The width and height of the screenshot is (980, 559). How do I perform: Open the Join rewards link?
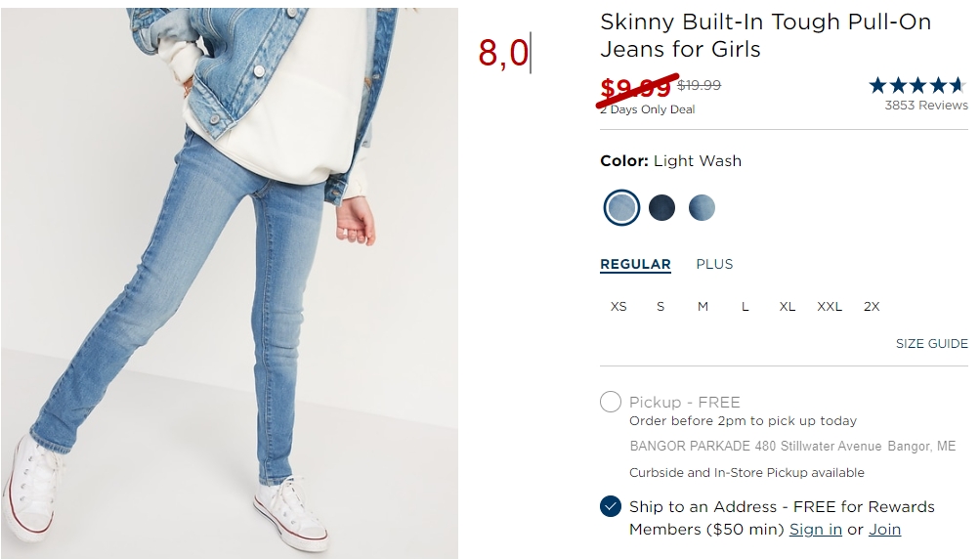click(x=885, y=530)
